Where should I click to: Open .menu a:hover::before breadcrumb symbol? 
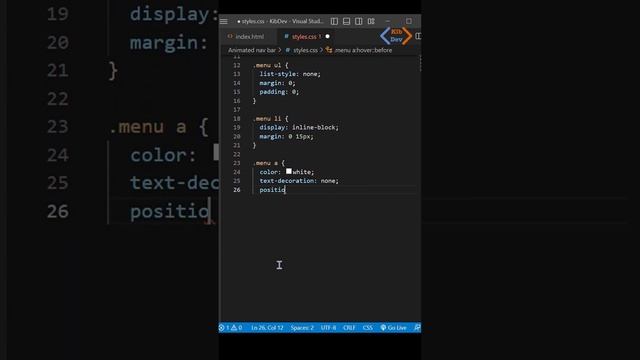[x=359, y=50]
